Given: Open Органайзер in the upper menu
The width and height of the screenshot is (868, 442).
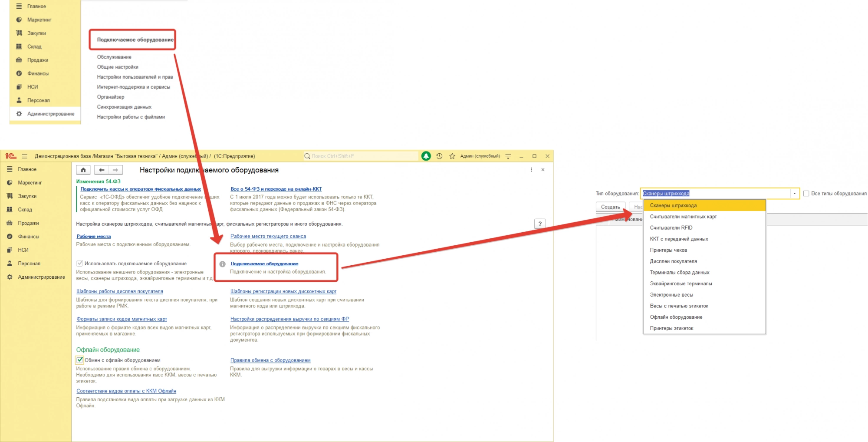Looking at the screenshot, I should point(111,97).
